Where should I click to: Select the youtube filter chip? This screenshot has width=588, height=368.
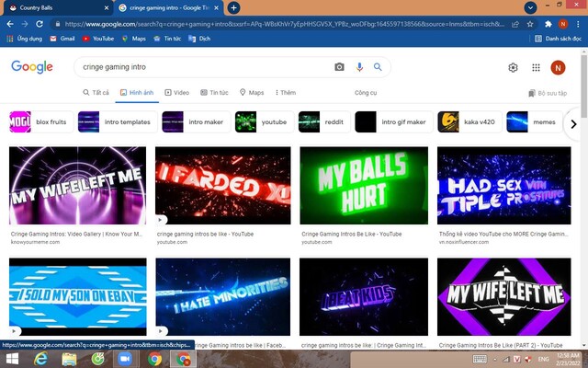pos(265,122)
